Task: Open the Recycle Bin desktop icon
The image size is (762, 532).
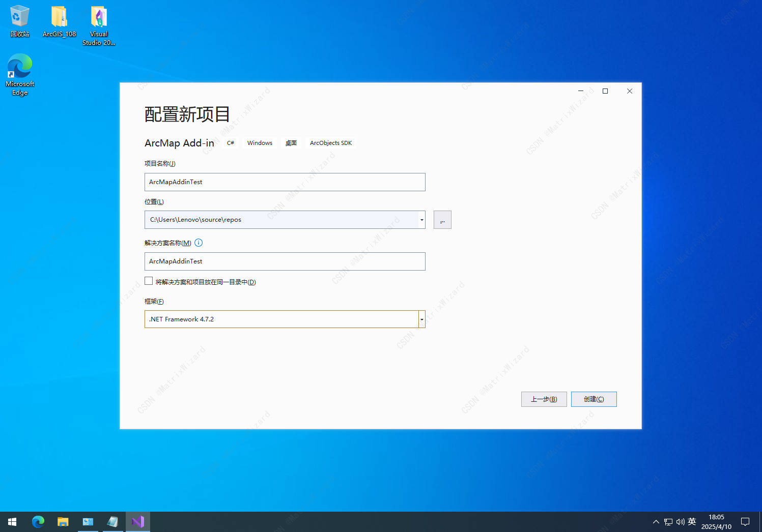Action: click(20, 21)
